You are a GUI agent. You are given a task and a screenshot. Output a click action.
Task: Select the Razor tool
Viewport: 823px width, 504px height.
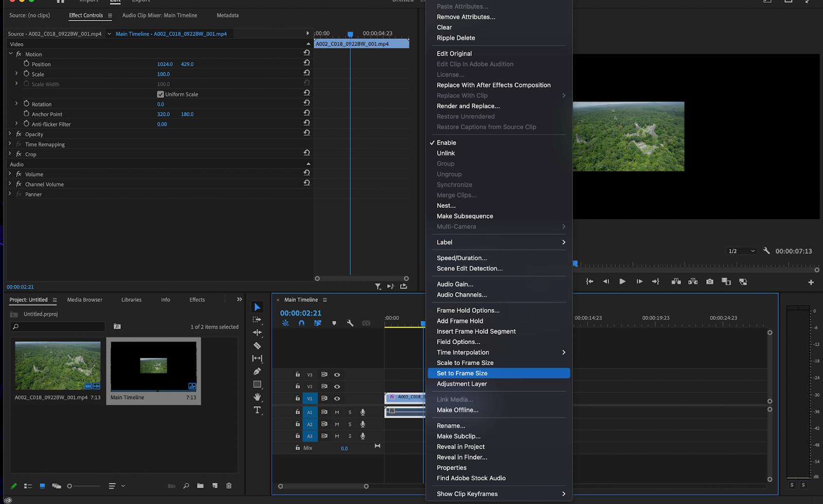[257, 346]
